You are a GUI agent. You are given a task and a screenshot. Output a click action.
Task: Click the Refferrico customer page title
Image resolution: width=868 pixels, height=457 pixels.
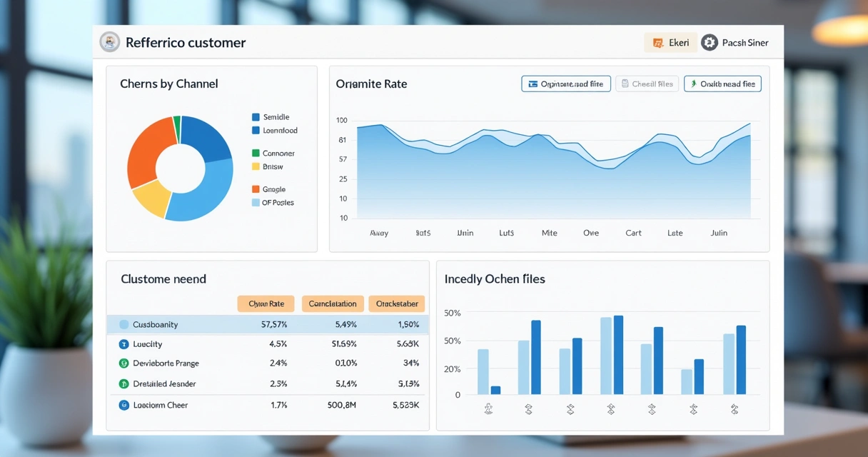[x=186, y=43]
